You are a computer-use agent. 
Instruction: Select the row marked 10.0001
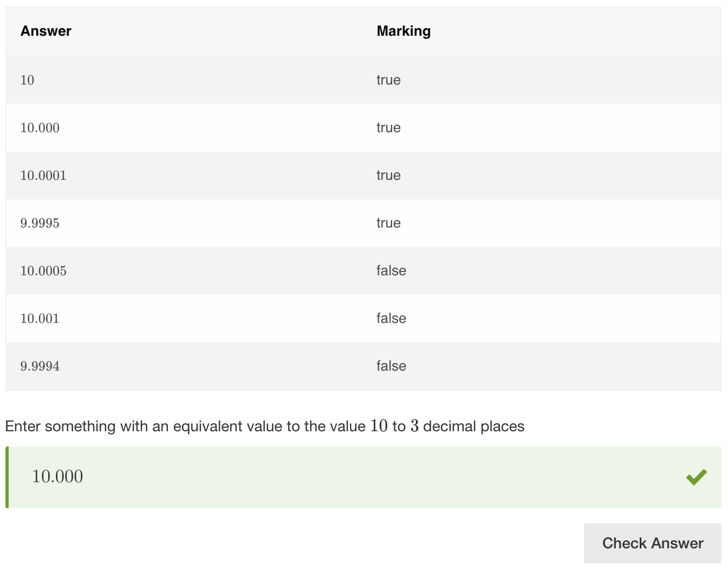[217, 176]
